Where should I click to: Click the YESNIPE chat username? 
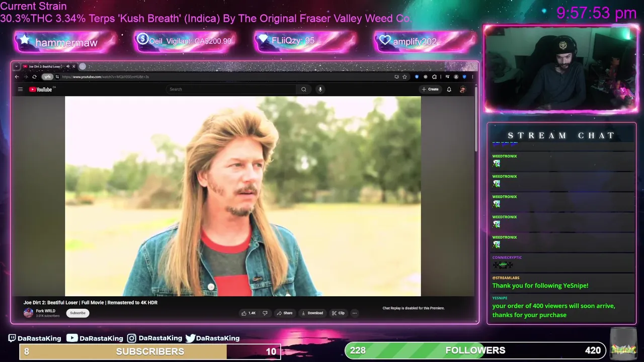(x=500, y=298)
